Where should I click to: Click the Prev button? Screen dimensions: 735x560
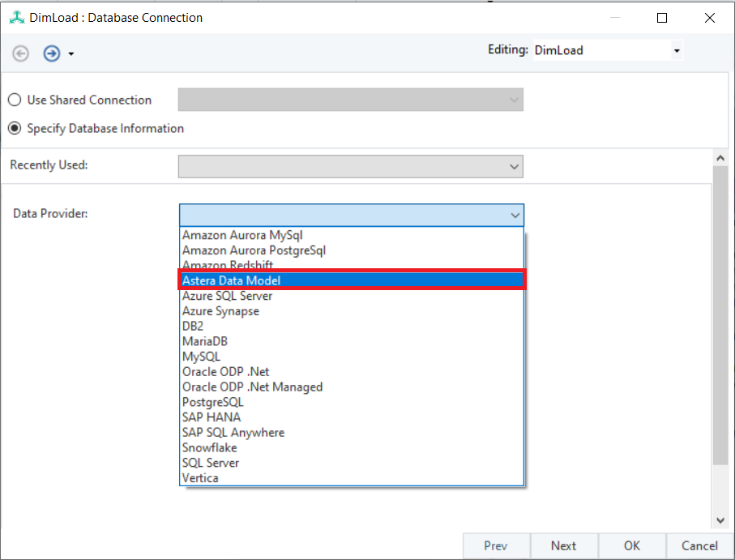(496, 546)
